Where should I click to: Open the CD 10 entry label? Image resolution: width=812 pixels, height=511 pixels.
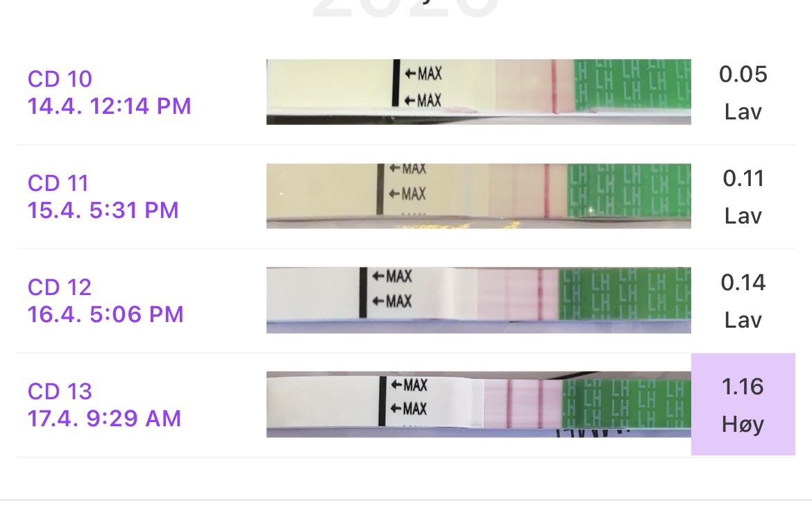pos(60,79)
